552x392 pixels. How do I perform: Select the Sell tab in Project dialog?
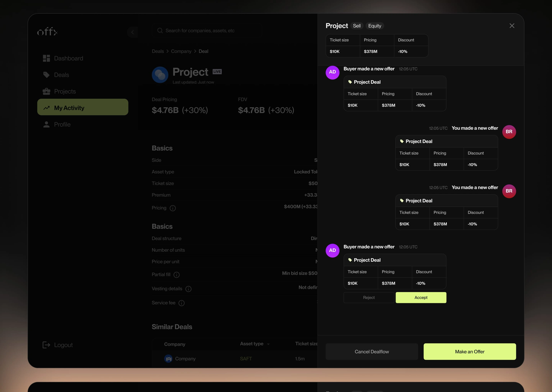(357, 26)
